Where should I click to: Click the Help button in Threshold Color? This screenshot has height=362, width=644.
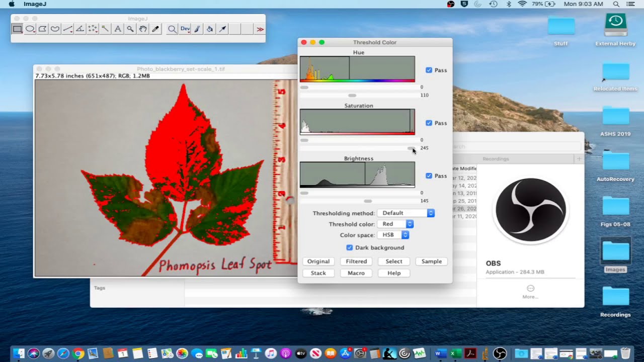pos(394,273)
